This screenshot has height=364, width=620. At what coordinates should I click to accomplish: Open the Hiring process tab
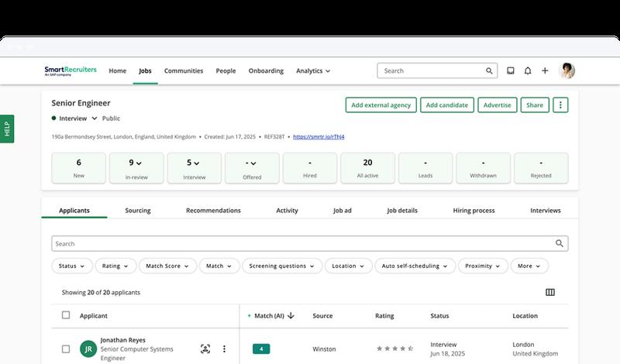pyautogui.click(x=474, y=210)
